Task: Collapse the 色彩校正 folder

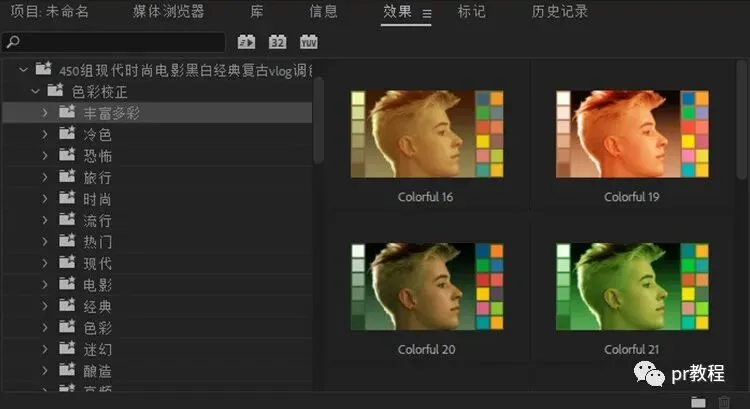Action: pos(35,91)
